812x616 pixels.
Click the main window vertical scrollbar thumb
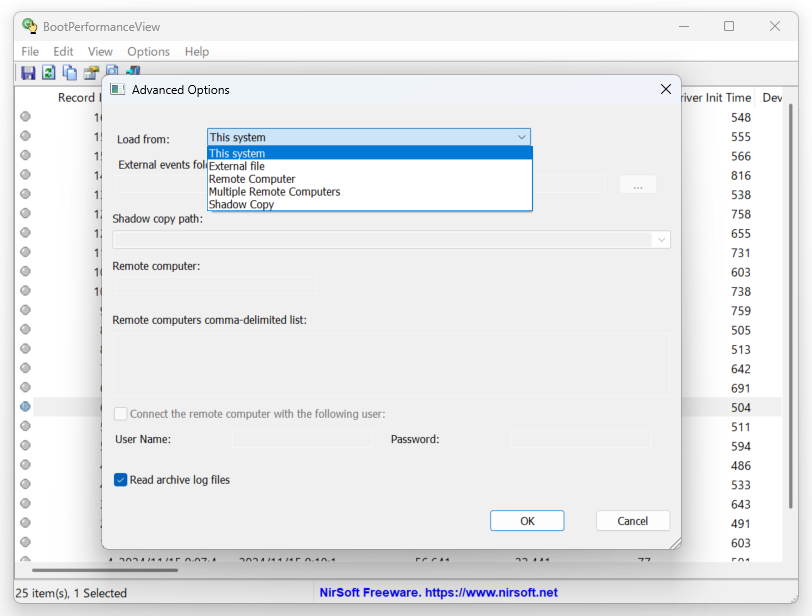point(791,306)
